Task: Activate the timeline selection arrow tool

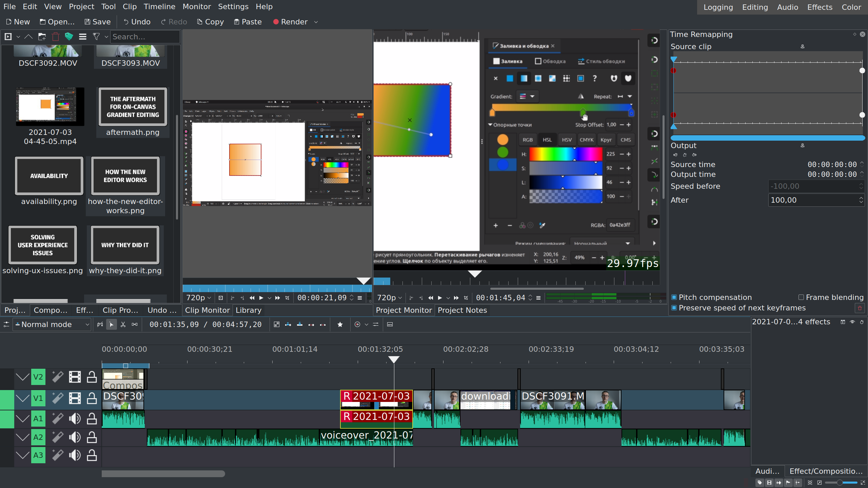Action: click(x=111, y=324)
